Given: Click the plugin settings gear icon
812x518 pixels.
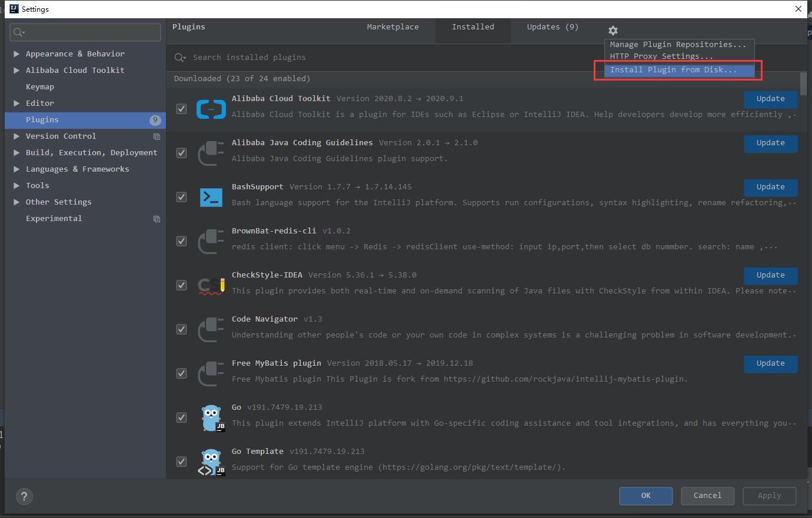Looking at the screenshot, I should (x=613, y=31).
